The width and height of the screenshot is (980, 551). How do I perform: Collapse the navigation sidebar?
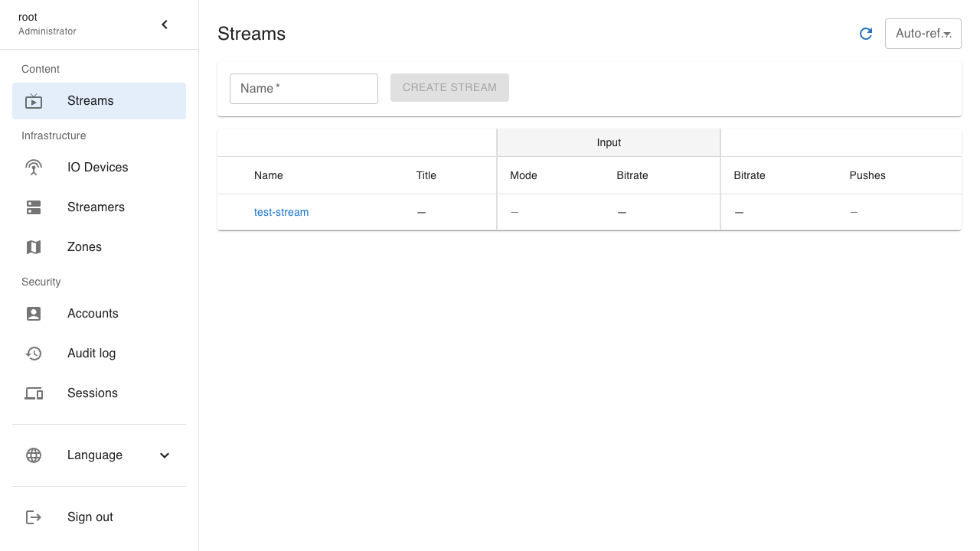point(164,24)
